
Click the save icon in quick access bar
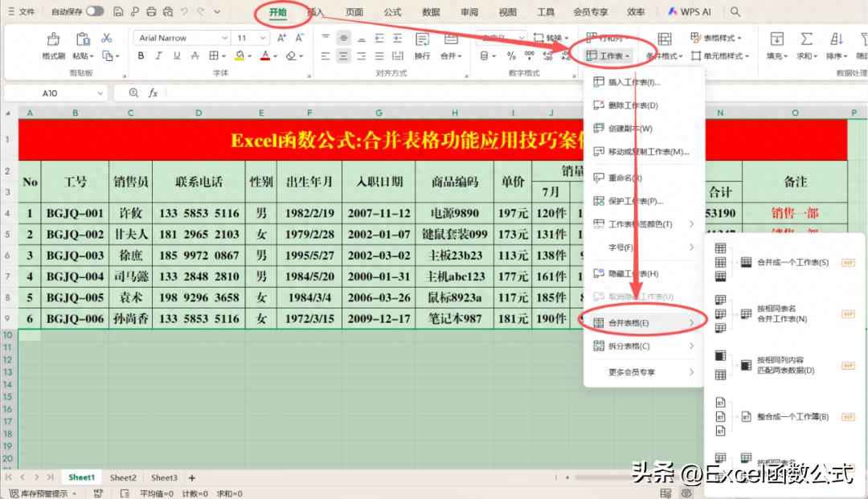[118, 11]
